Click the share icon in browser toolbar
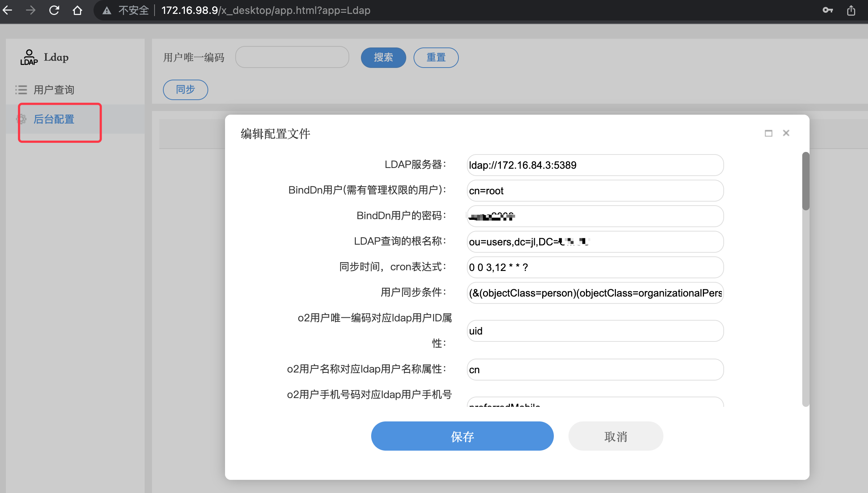This screenshot has width=868, height=493. tap(851, 10)
